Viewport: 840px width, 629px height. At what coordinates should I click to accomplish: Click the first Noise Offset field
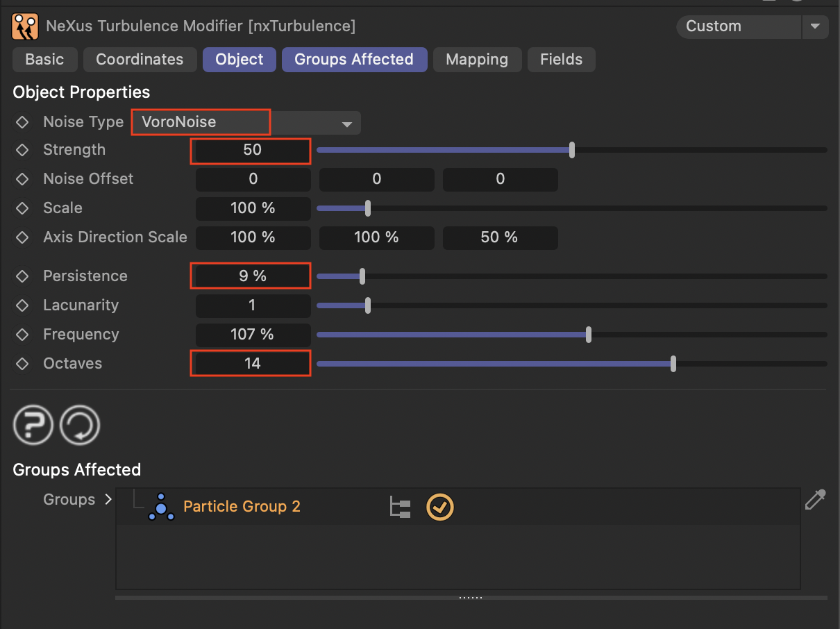click(253, 179)
